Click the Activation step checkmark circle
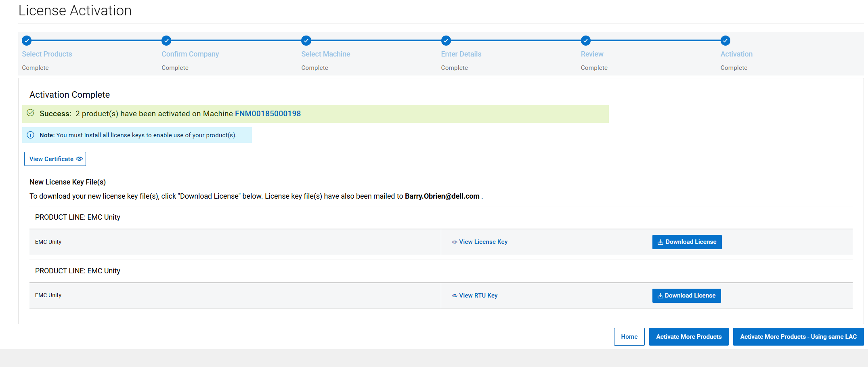868x367 pixels. click(725, 40)
